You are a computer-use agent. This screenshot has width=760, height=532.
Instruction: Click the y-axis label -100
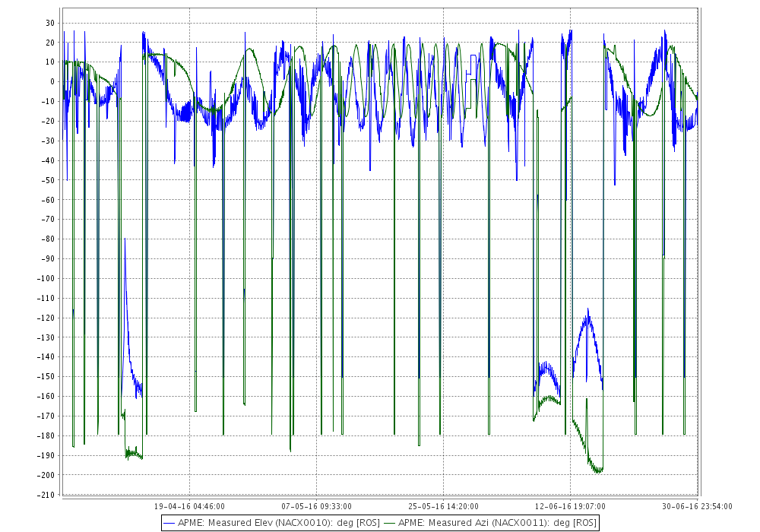46,279
